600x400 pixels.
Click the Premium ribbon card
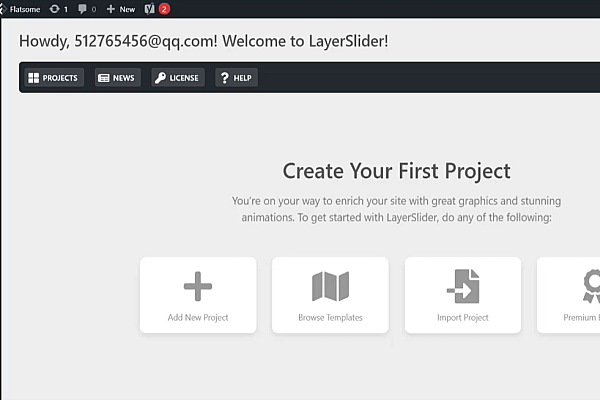pos(569,295)
